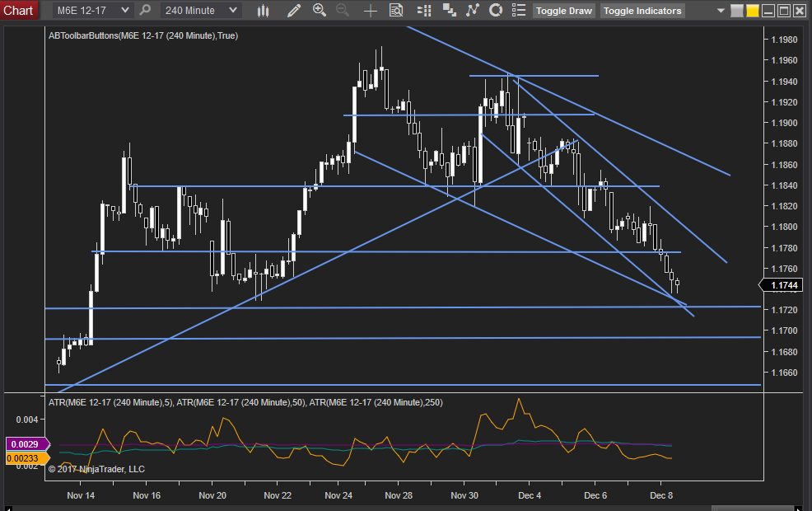The image size is (812, 511).
Task: Open the Data Series icon
Action: [x=449, y=11]
